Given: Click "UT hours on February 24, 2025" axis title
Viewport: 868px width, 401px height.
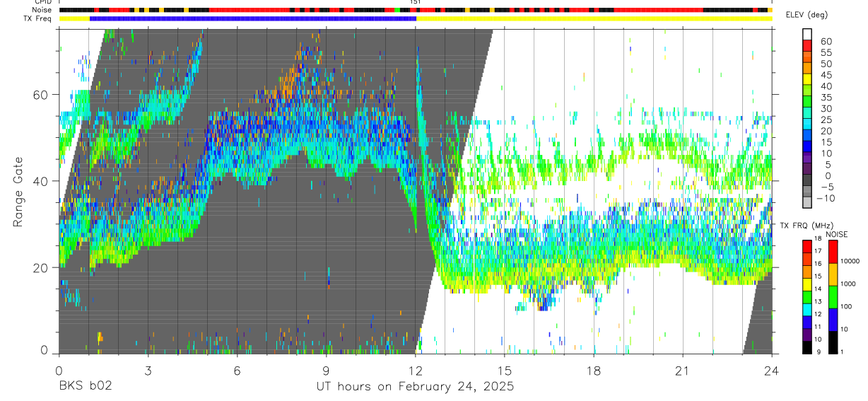Looking at the screenshot, I should [415, 387].
